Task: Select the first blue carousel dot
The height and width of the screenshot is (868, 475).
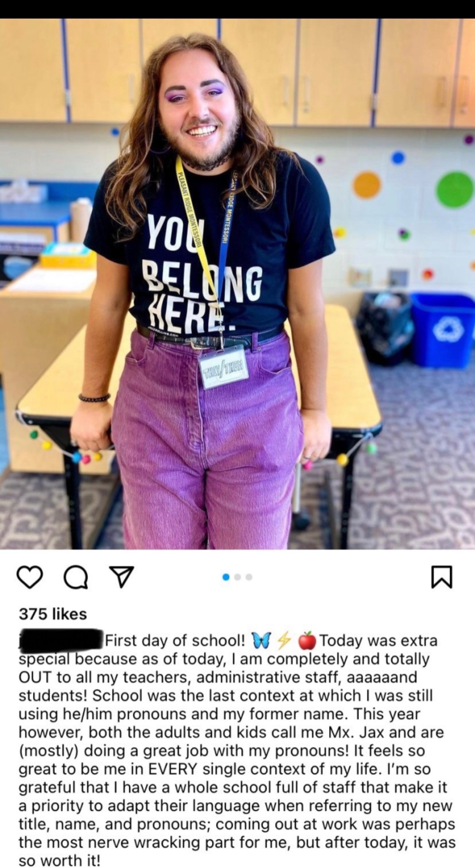Action: coord(226,577)
